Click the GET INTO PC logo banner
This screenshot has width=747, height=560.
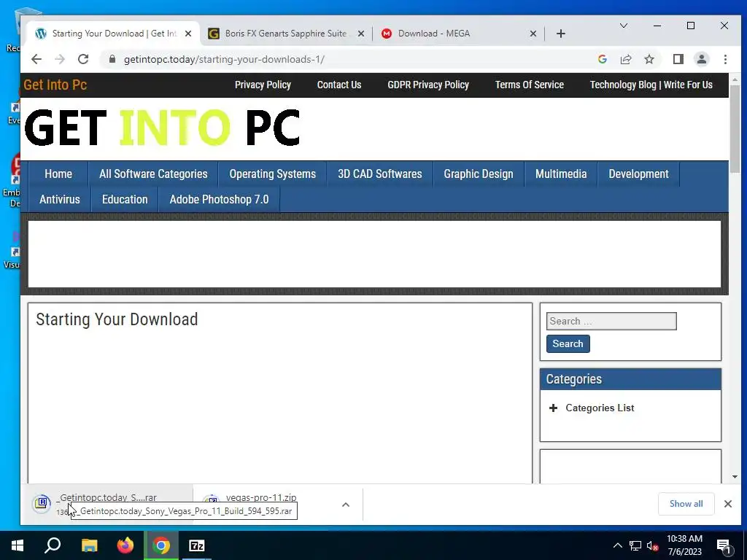[162, 128]
